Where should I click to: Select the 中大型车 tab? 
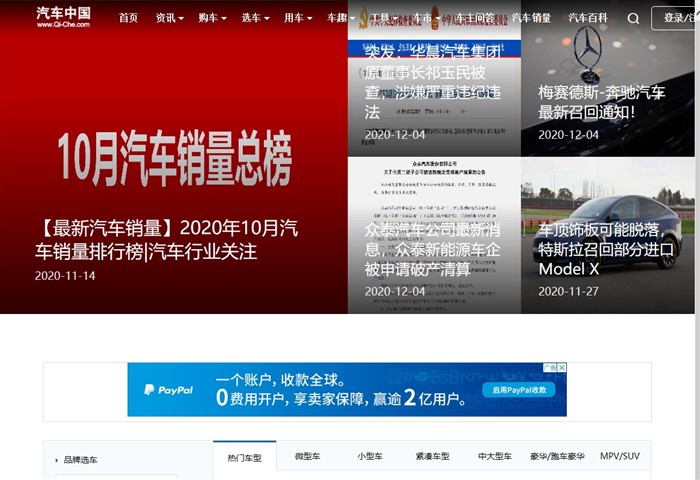(x=495, y=456)
